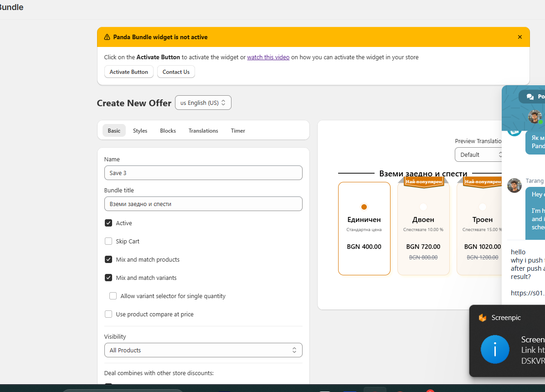Switch to the Timer tab
The width and height of the screenshot is (545, 392).
coord(238,130)
